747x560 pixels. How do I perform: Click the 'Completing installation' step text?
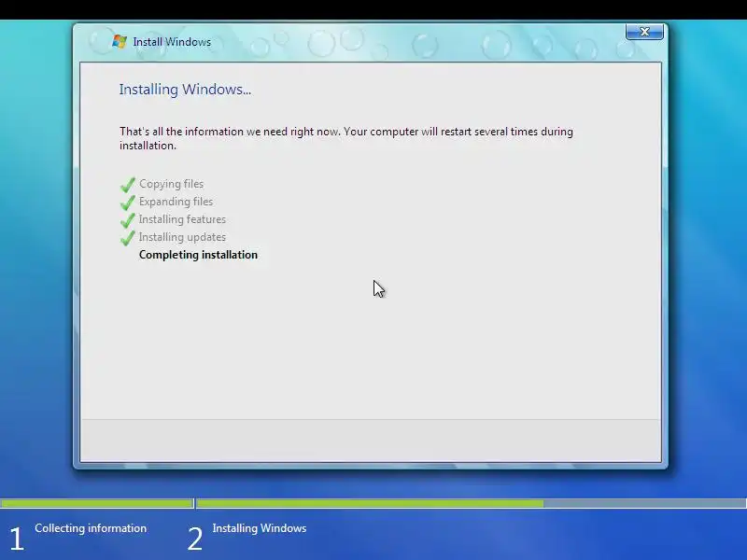[x=198, y=255]
